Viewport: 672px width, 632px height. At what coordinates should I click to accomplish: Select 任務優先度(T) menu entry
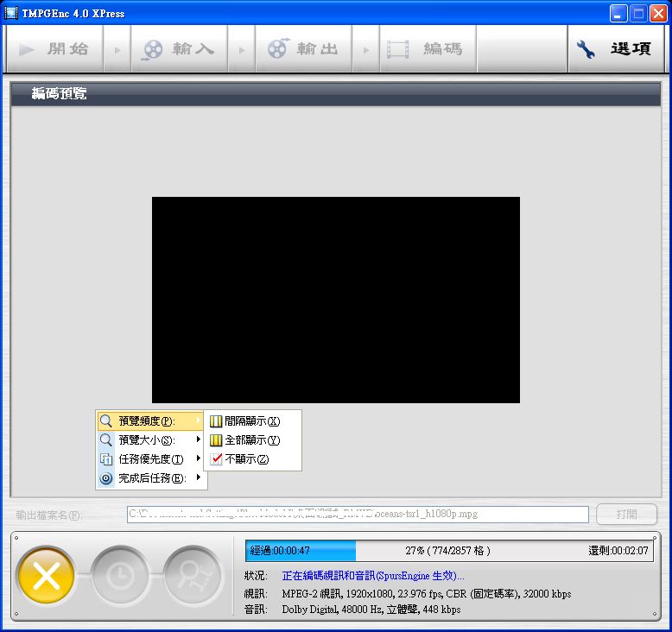point(150,459)
